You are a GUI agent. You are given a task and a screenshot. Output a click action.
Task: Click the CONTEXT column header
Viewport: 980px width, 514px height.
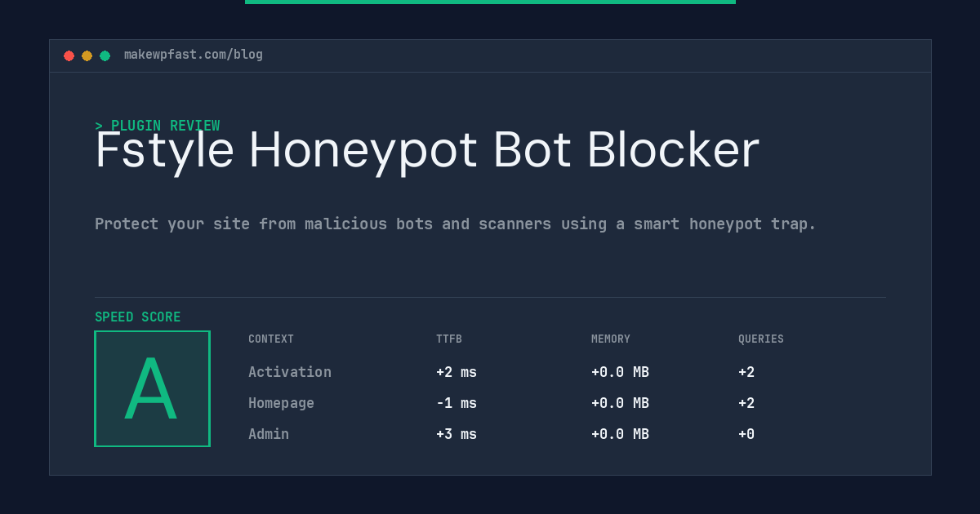point(271,339)
